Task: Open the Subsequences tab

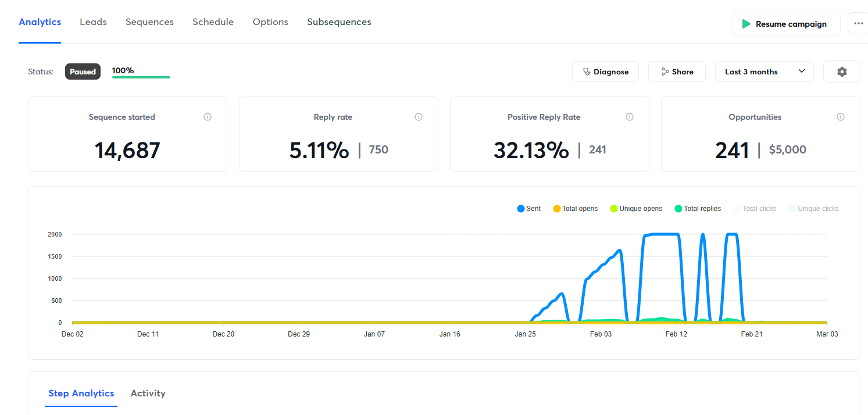Action: tap(339, 22)
